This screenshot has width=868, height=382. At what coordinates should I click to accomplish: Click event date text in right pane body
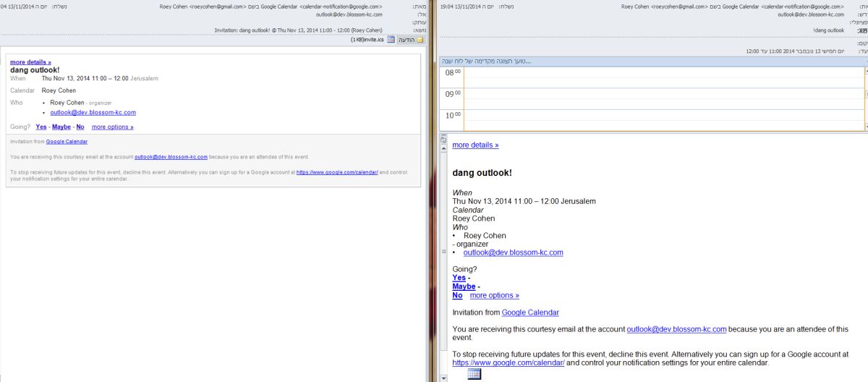coord(524,201)
